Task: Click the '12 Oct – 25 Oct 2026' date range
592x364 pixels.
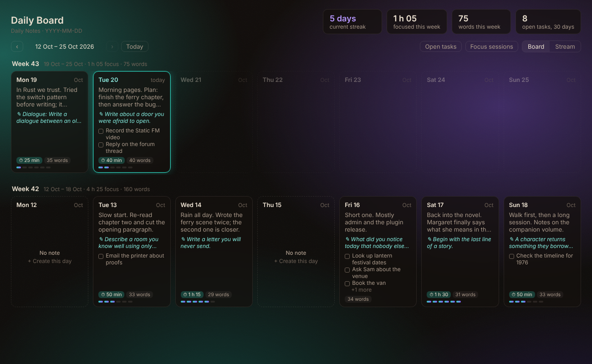Action: point(65,46)
